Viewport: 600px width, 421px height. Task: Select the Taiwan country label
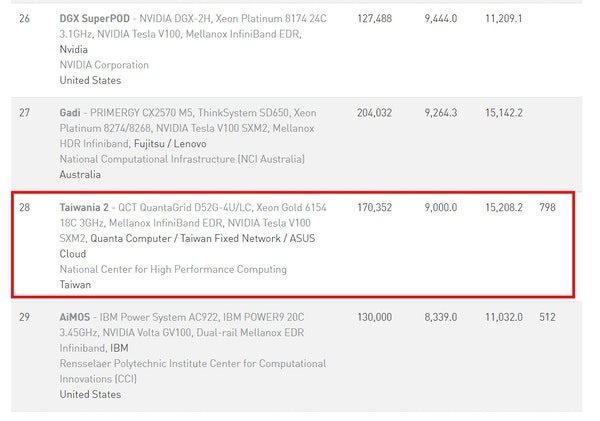pos(75,285)
